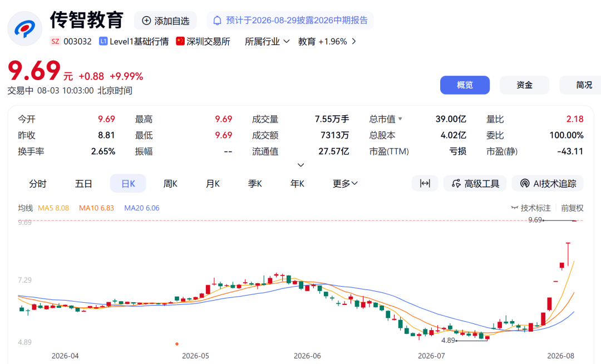This screenshot has height=364, width=601.
Task: Click the bell icon in disclosure notice
Action: 218,20
